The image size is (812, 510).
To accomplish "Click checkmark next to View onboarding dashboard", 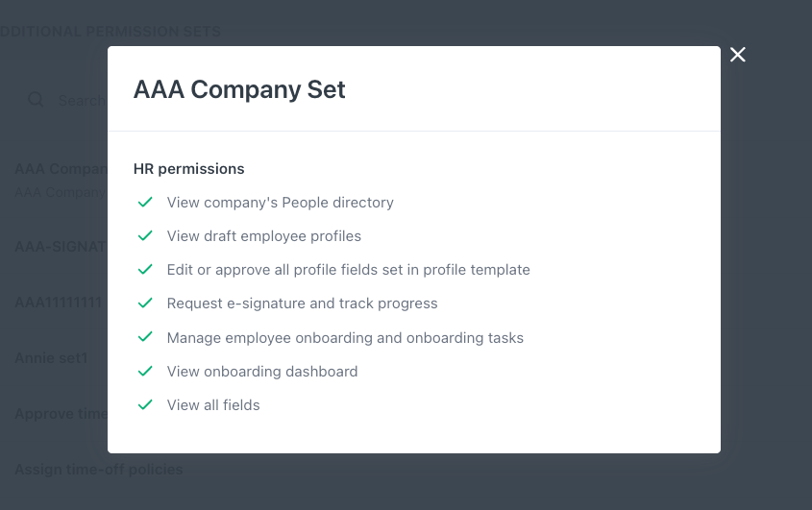I will (x=145, y=371).
